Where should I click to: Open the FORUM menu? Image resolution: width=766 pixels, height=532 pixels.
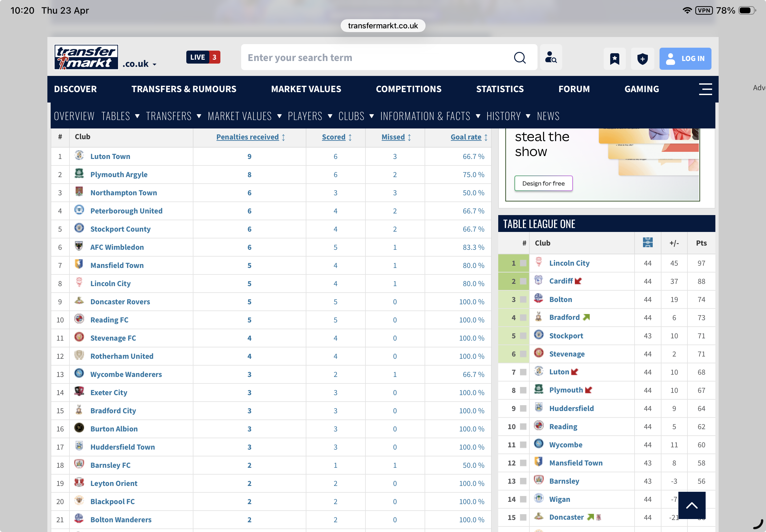(x=574, y=89)
